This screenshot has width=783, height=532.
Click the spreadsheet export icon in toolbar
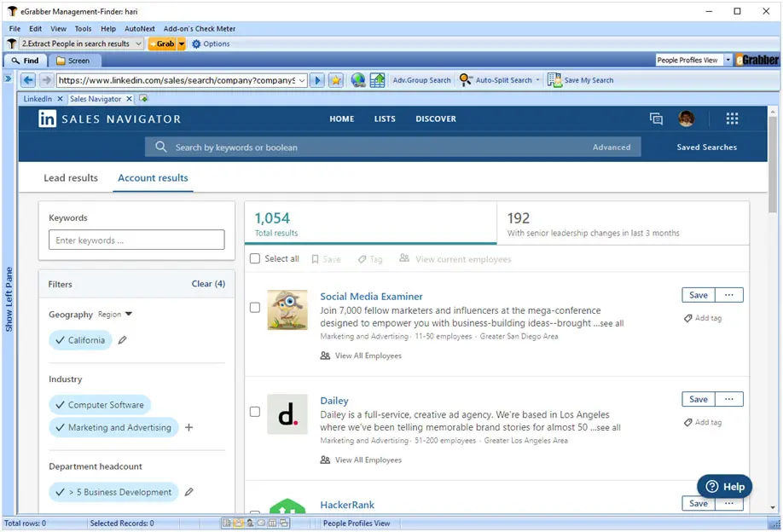(377, 80)
